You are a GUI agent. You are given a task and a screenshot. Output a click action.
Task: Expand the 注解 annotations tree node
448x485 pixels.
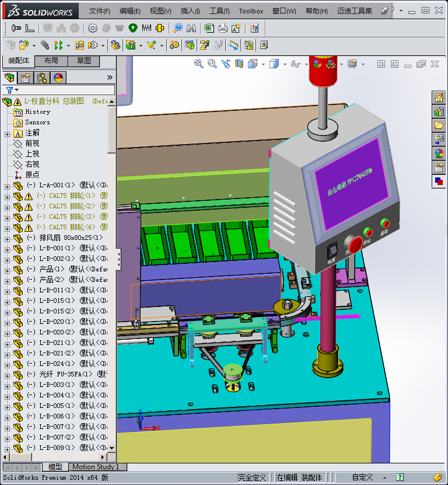click(7, 134)
